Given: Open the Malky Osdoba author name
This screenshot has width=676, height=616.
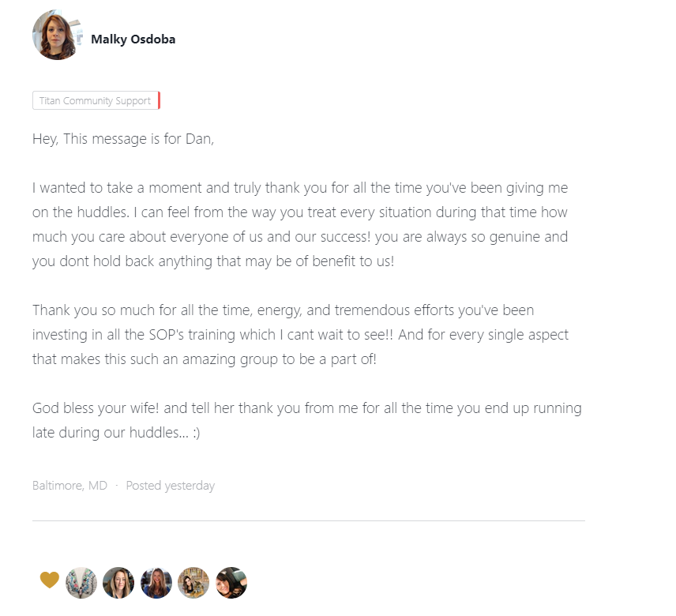Looking at the screenshot, I should [x=133, y=39].
